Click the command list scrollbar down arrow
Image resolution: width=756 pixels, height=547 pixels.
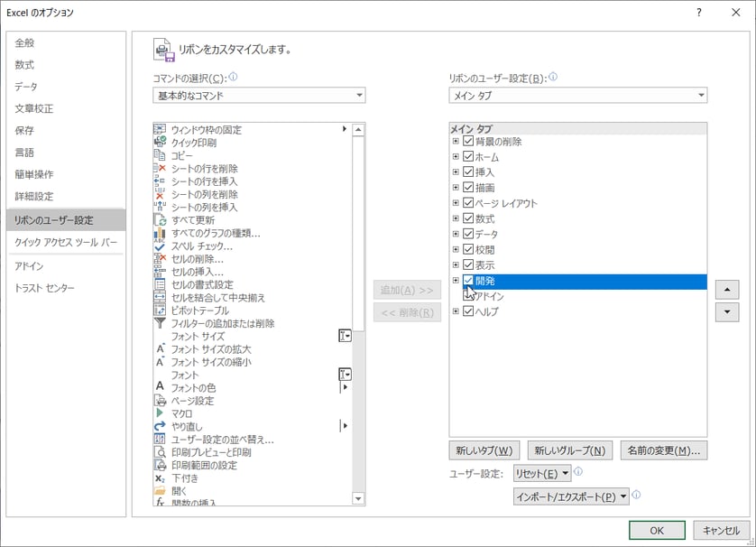pos(358,498)
